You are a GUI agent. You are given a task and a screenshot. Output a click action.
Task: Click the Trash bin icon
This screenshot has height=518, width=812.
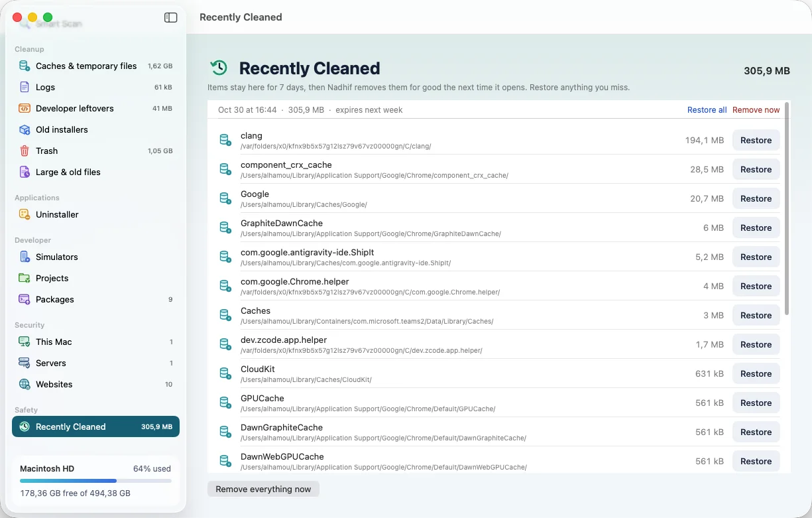tap(25, 151)
